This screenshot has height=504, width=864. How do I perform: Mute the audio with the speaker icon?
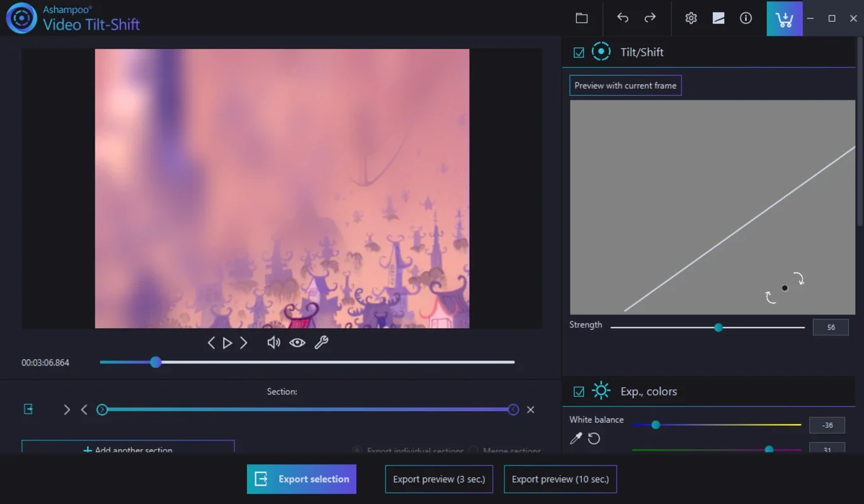click(274, 343)
